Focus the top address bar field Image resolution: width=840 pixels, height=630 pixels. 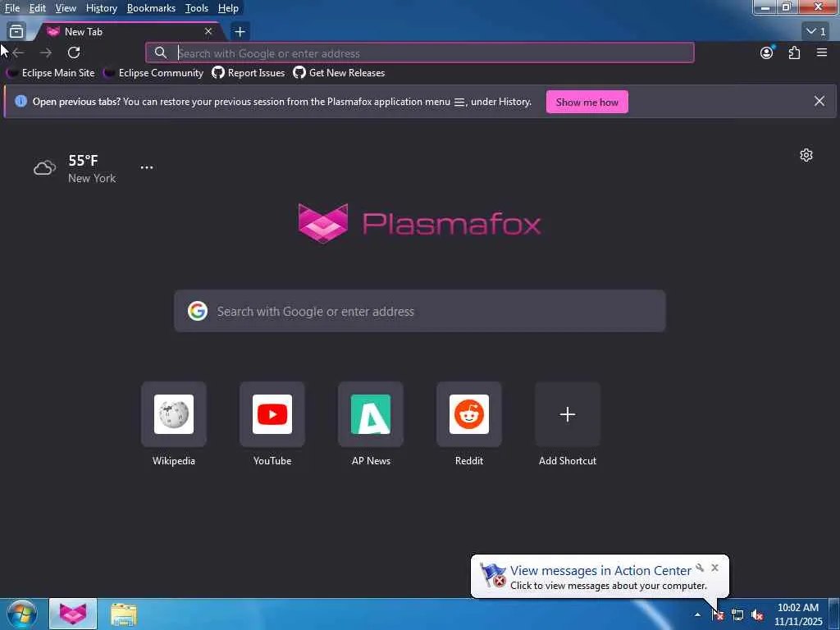420,53
